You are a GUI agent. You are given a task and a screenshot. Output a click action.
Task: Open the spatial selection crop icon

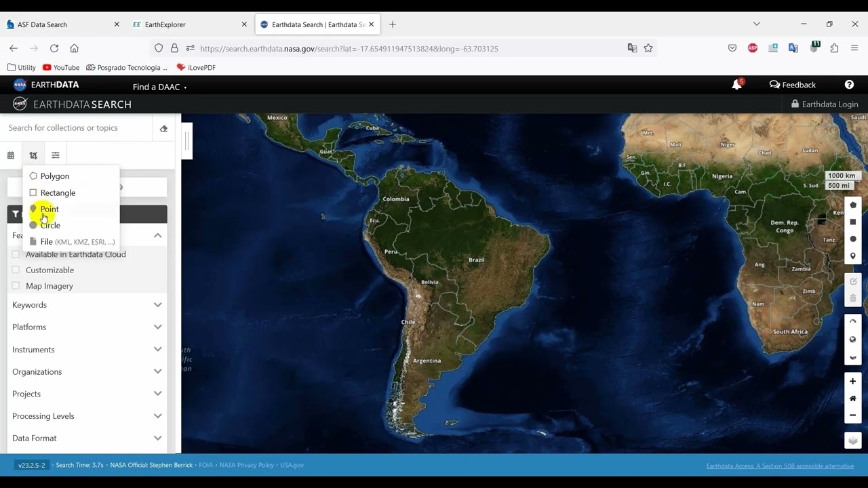point(33,155)
